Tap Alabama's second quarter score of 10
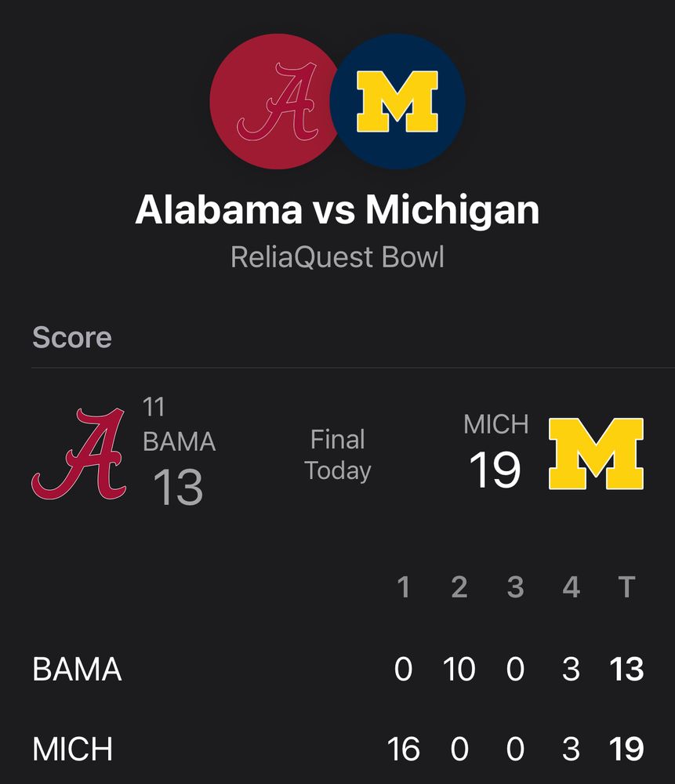 pos(459,670)
